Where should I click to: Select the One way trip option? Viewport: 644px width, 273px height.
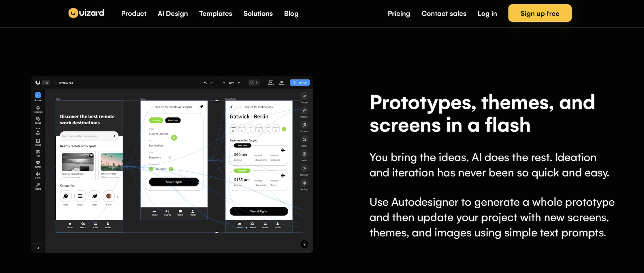tap(156, 120)
